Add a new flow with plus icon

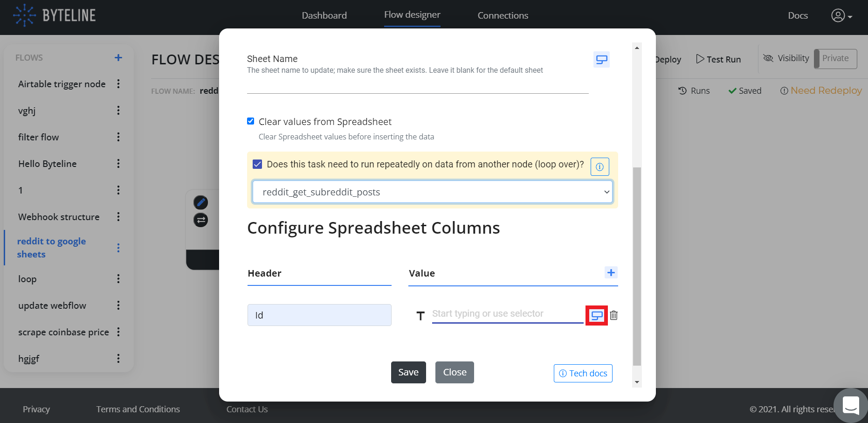[118, 57]
